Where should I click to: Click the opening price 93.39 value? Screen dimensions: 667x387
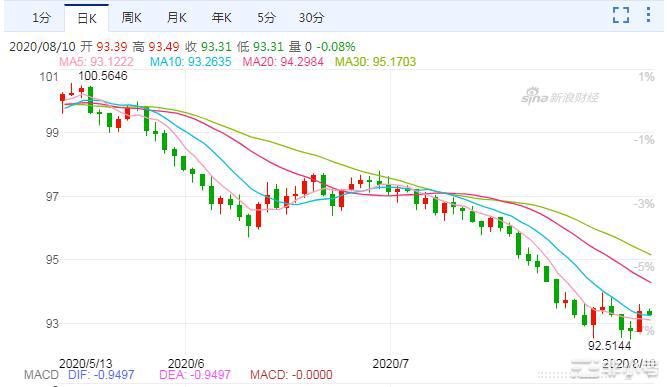click(111, 46)
